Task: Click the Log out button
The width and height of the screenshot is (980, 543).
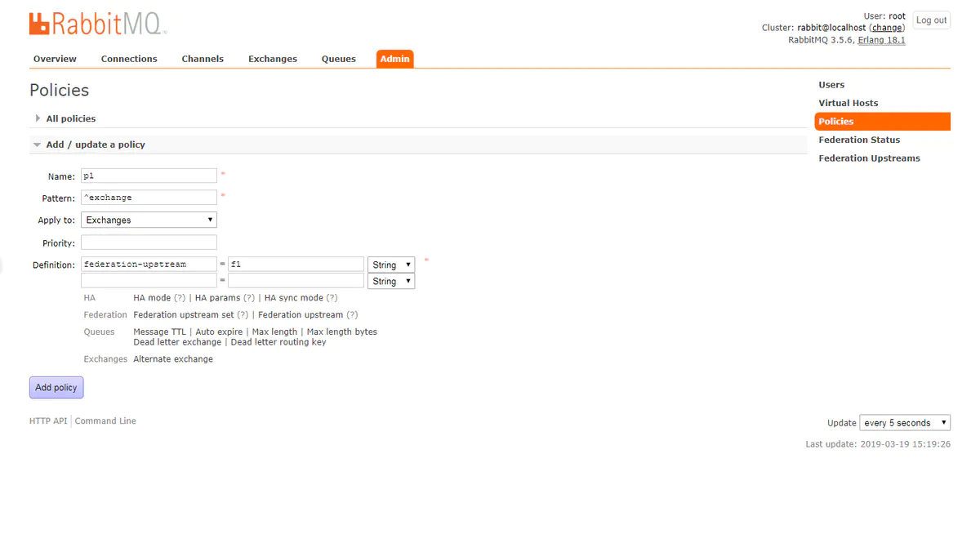Action: click(931, 20)
